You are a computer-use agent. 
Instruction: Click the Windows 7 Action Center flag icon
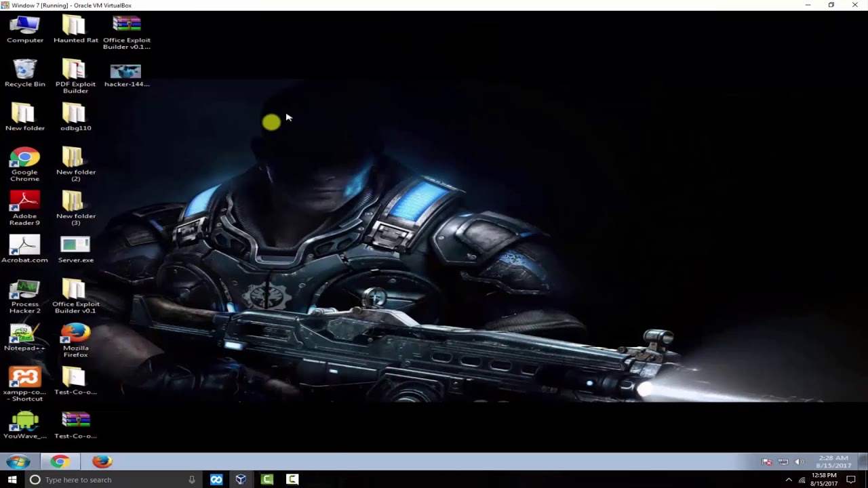point(767,462)
